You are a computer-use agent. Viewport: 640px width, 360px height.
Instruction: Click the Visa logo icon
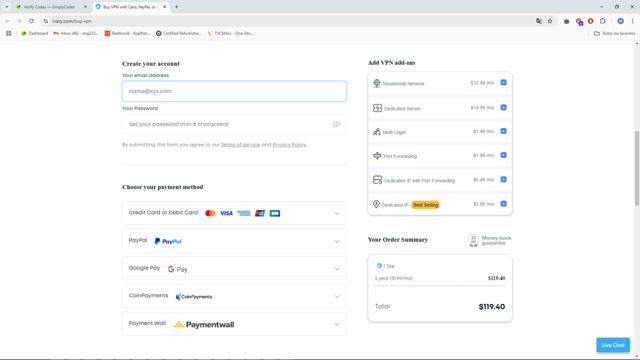pyautogui.click(x=226, y=213)
